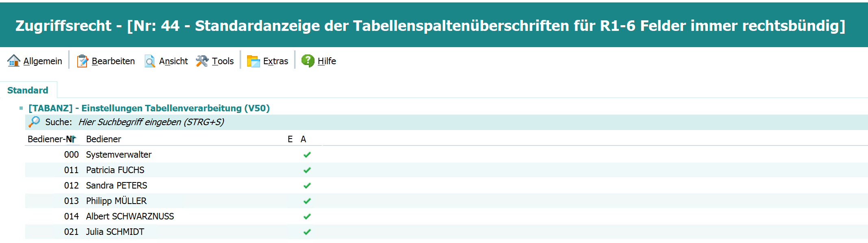Screen dimensions: 868x243
Task: Open the Extras menu
Action: pos(275,61)
